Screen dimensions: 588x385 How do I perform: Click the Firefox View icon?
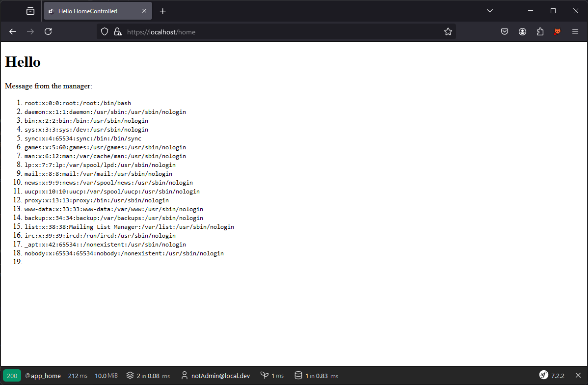pos(30,11)
